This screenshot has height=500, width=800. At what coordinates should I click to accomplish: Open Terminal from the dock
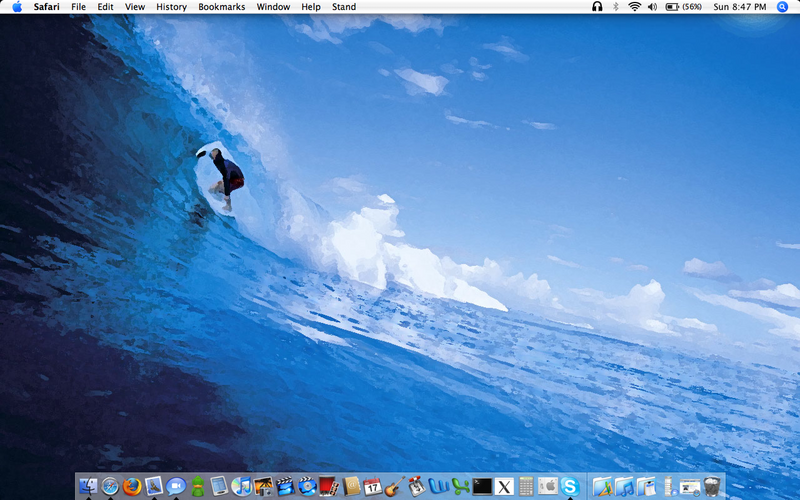[x=482, y=487]
